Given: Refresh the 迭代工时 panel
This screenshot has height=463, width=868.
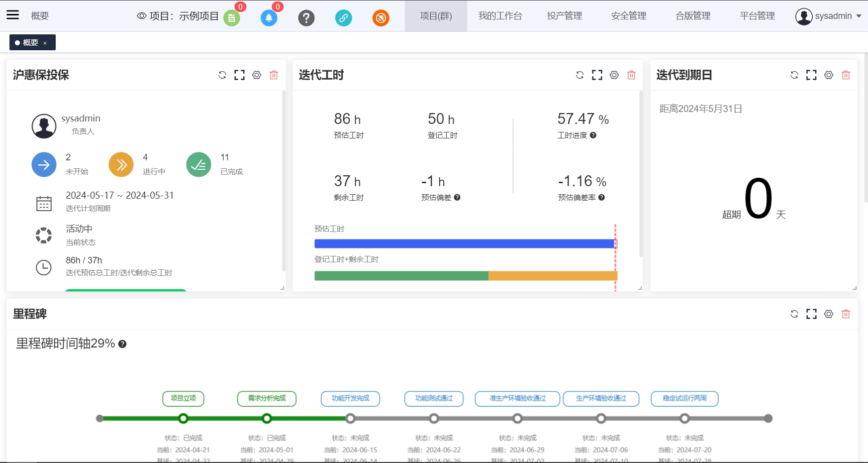Looking at the screenshot, I should (580, 75).
